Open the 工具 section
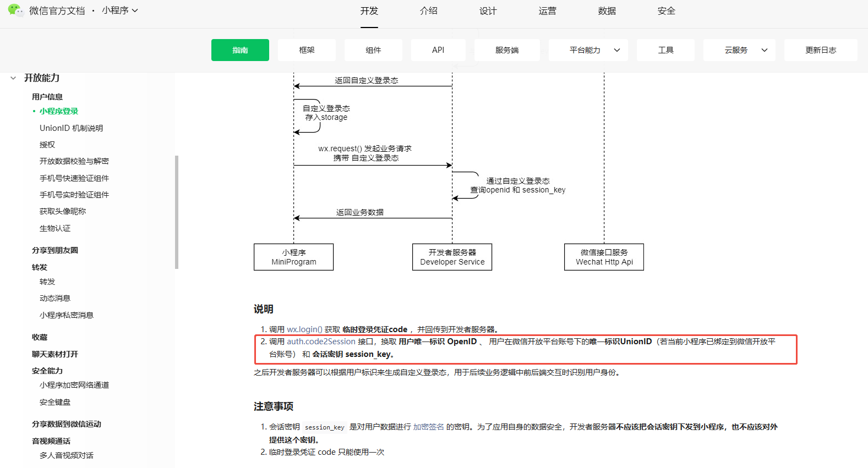 665,50
